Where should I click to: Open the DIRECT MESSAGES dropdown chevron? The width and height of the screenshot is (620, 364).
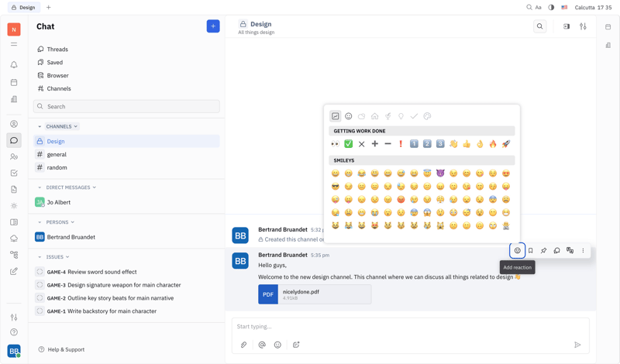click(94, 187)
